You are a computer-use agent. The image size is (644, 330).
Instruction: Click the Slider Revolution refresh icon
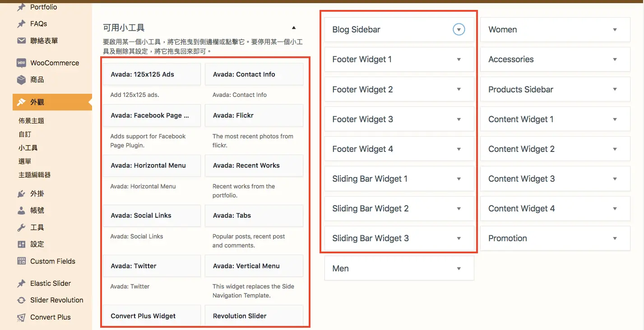21,300
